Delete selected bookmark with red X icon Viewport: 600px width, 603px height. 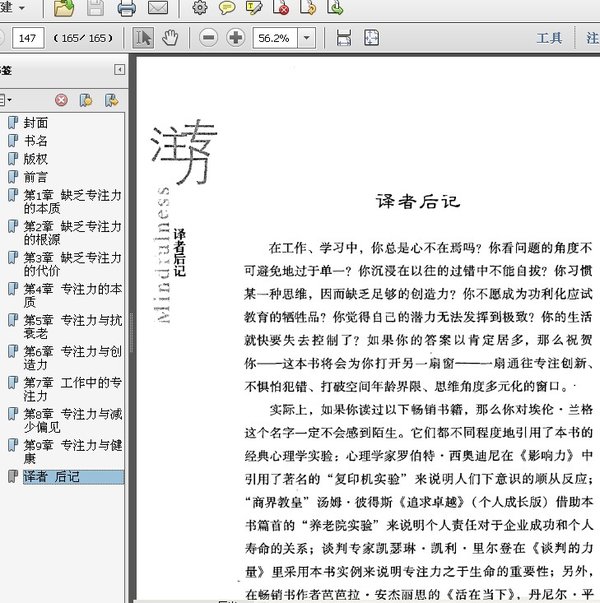click(62, 100)
